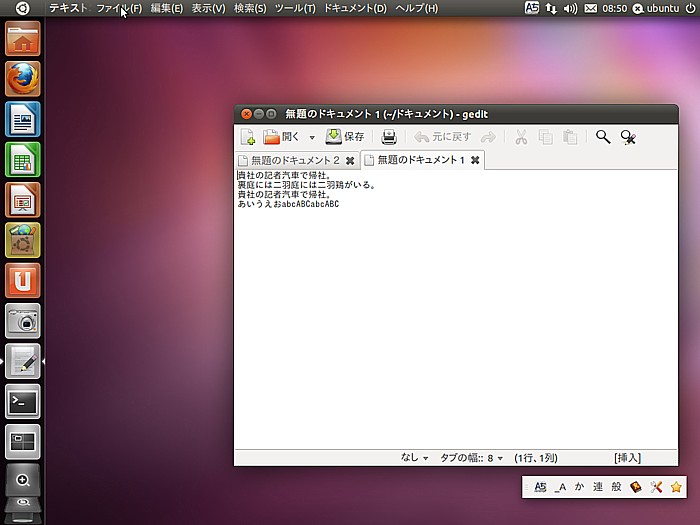The width and height of the screenshot is (700, 525).
Task: Open the ツール(T) menu
Action: point(295,8)
